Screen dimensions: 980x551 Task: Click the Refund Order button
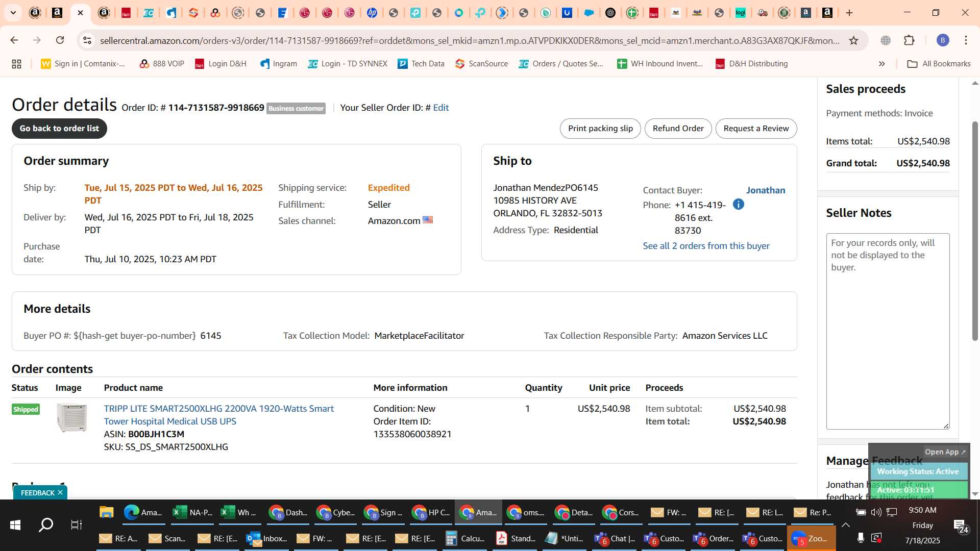(678, 129)
